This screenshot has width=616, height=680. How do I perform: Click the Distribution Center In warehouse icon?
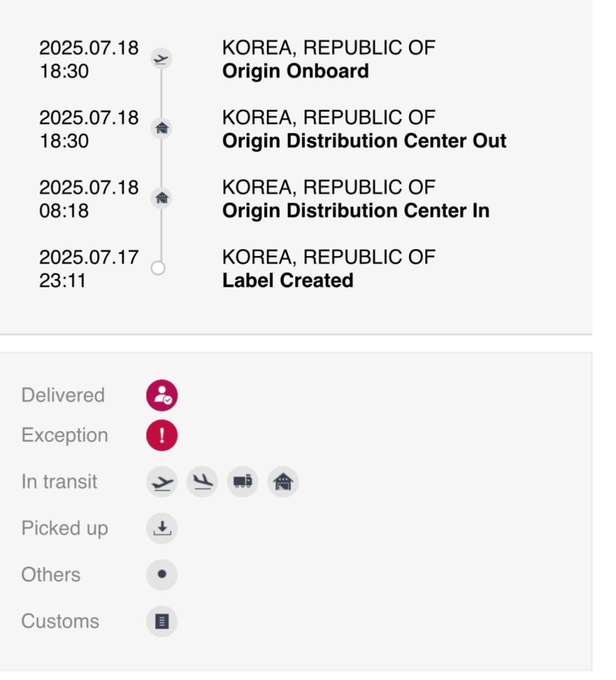[x=161, y=198]
